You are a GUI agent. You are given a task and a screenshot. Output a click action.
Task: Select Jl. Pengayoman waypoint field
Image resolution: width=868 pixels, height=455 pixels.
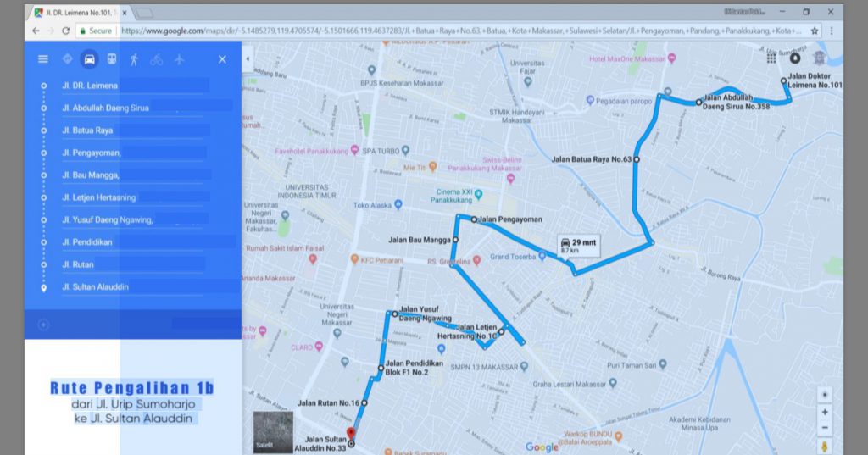point(134,153)
